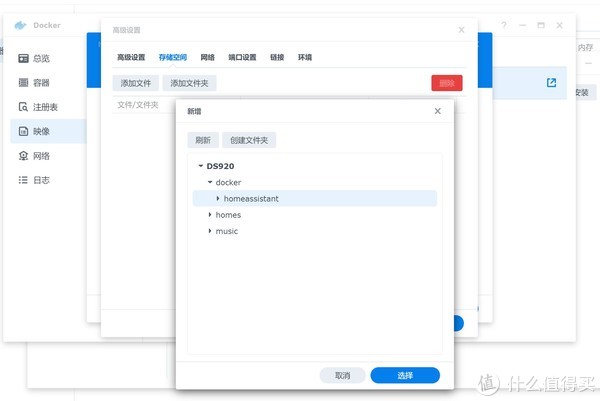Open the 网络 network icon in sidebar
The width and height of the screenshot is (600, 401).
[23, 156]
